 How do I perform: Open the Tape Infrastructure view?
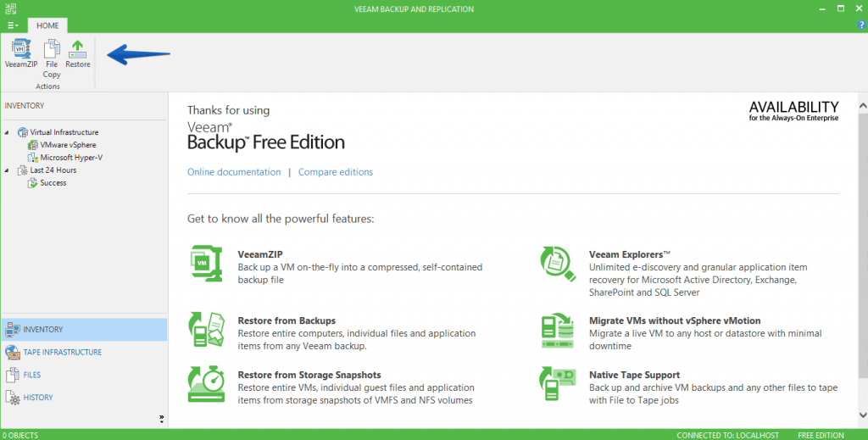pyautogui.click(x=62, y=352)
